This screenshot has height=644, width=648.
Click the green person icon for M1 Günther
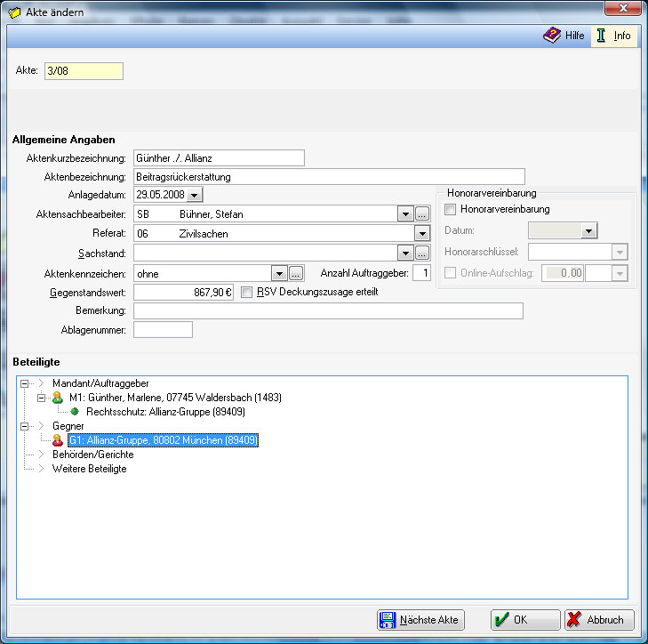coord(58,398)
